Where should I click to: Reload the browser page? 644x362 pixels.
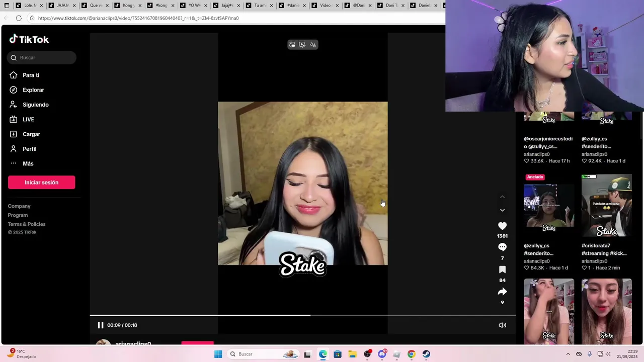19,18
